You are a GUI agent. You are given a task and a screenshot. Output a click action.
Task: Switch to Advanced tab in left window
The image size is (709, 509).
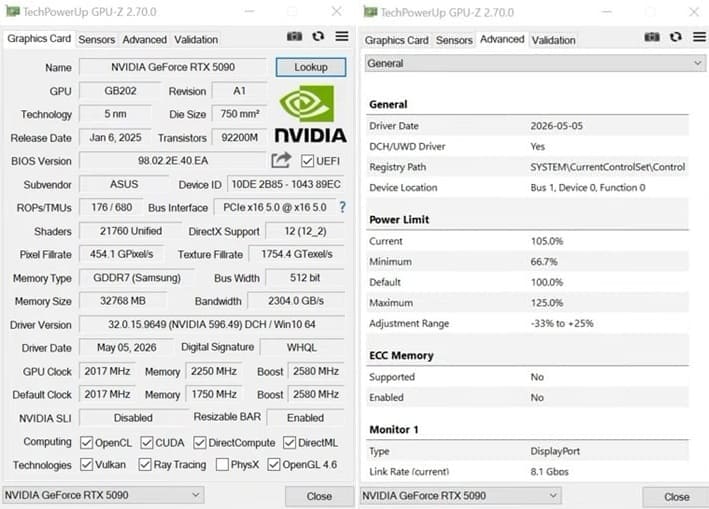(x=145, y=40)
